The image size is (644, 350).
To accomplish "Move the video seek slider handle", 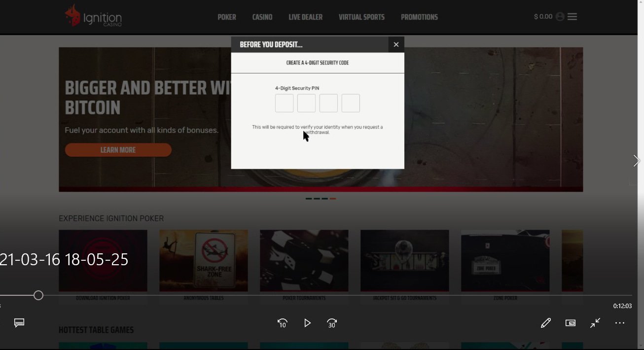I will (x=38, y=295).
